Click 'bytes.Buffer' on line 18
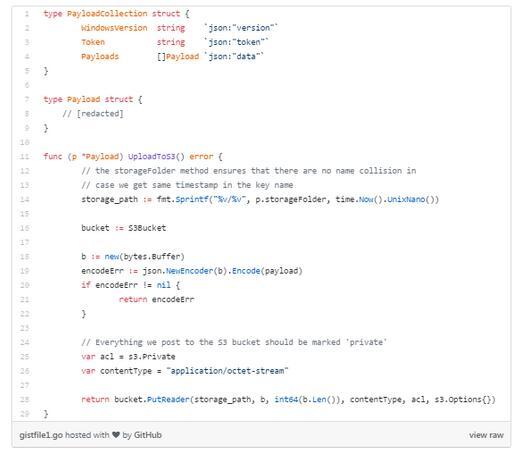Screen dimensions: 520x452 (x=152, y=257)
